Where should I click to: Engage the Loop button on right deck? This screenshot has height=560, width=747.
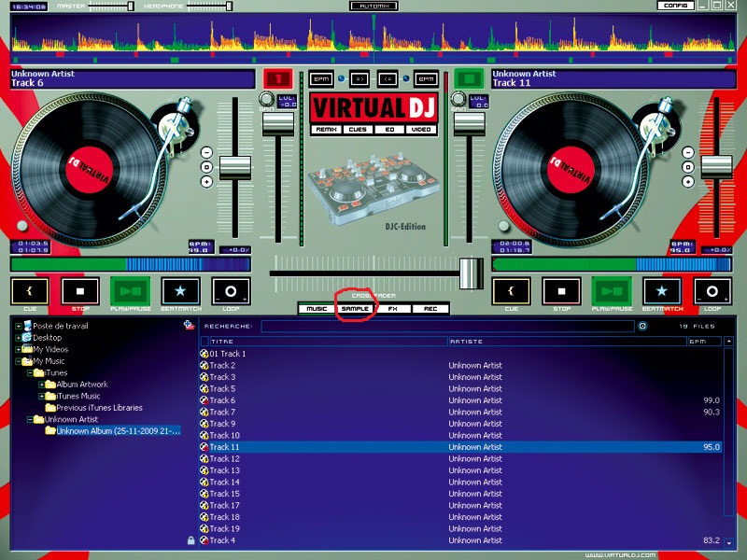tap(712, 291)
